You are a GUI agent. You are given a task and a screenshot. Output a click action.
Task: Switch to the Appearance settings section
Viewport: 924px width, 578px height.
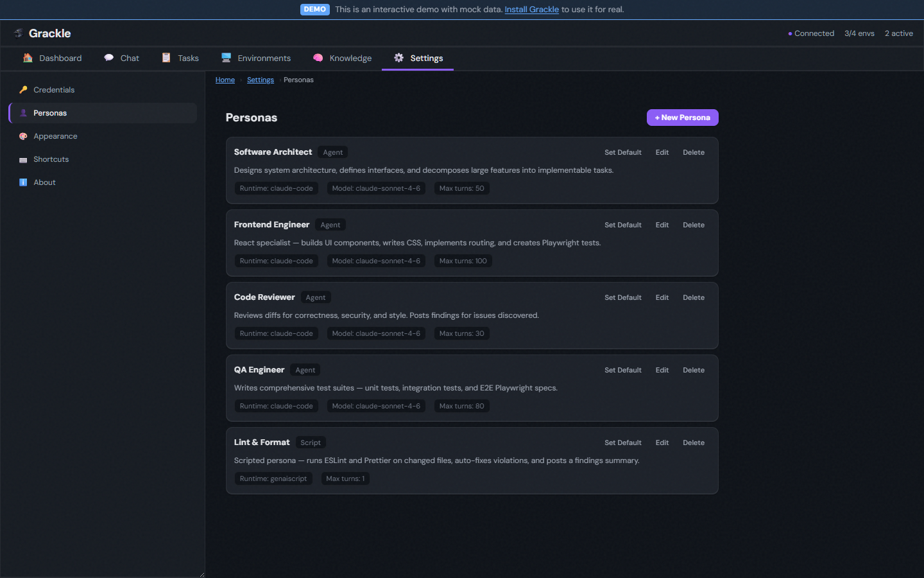coord(55,136)
